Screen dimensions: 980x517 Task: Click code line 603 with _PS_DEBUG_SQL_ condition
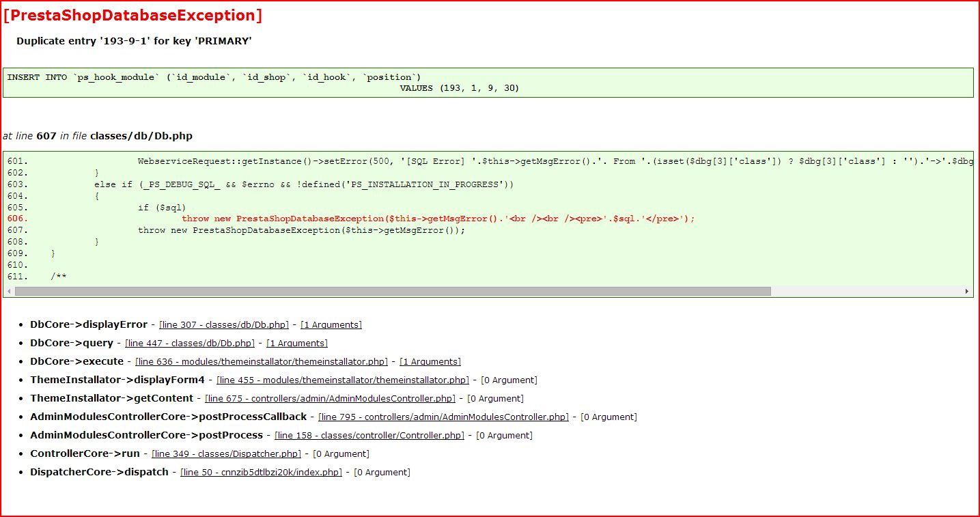[x=260, y=184]
